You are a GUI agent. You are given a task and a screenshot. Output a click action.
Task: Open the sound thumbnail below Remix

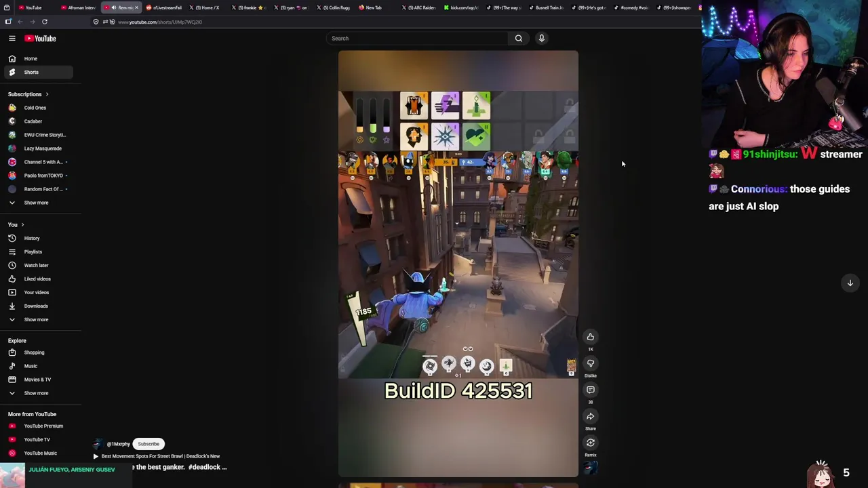coord(591,468)
